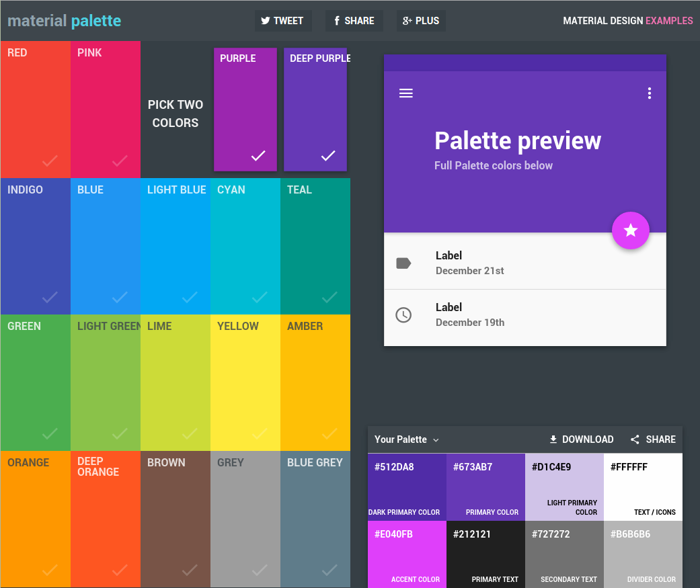Click the #512DA8 dark primary color swatch
700x588 pixels.
[407, 487]
